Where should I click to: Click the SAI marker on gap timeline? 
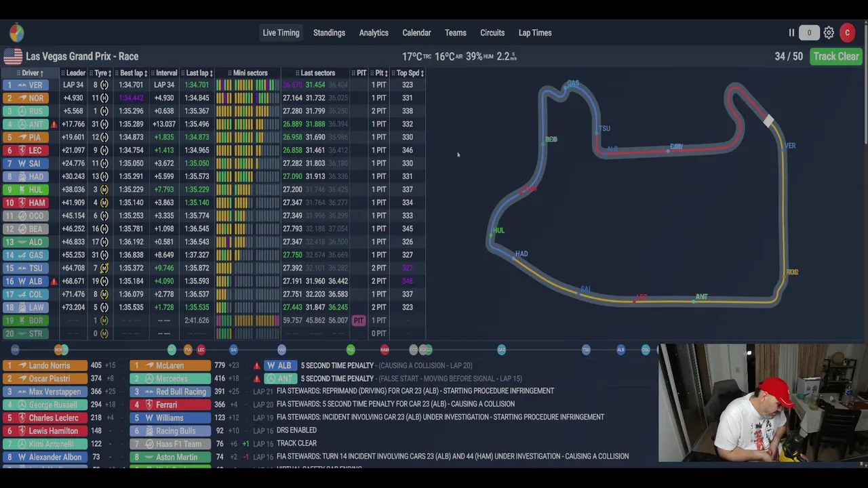coord(233,350)
